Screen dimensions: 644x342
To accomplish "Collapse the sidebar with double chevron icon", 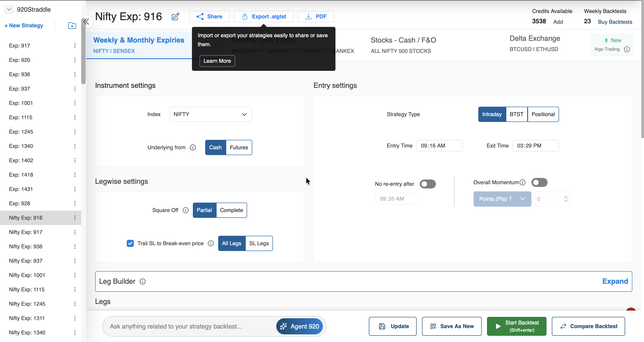I will pos(86,22).
